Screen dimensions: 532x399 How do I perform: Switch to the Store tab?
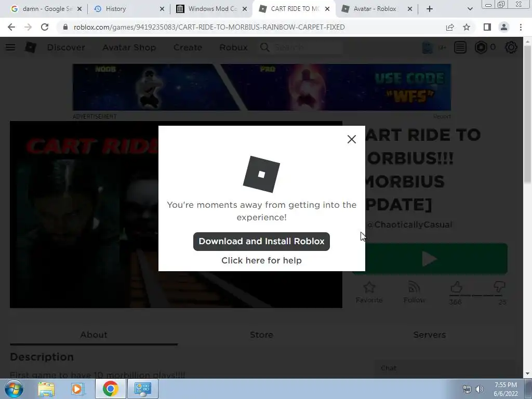coord(261,335)
